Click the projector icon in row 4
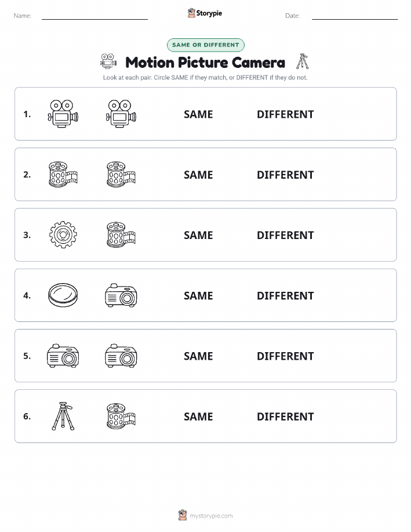This screenshot has width=411, height=532. [x=121, y=295]
